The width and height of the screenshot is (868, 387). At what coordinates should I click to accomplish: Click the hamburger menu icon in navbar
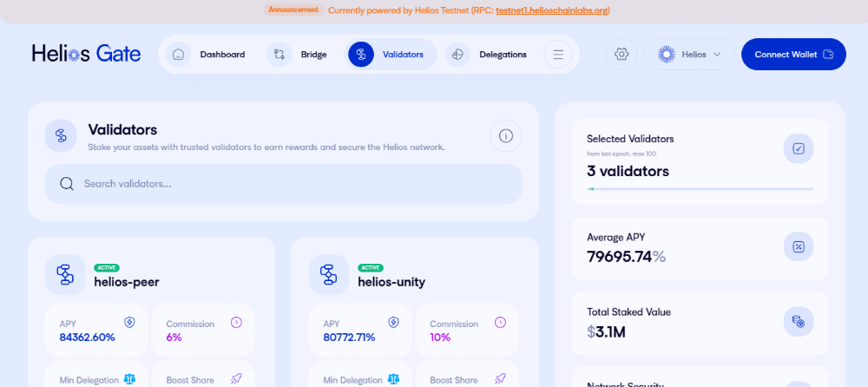point(558,55)
